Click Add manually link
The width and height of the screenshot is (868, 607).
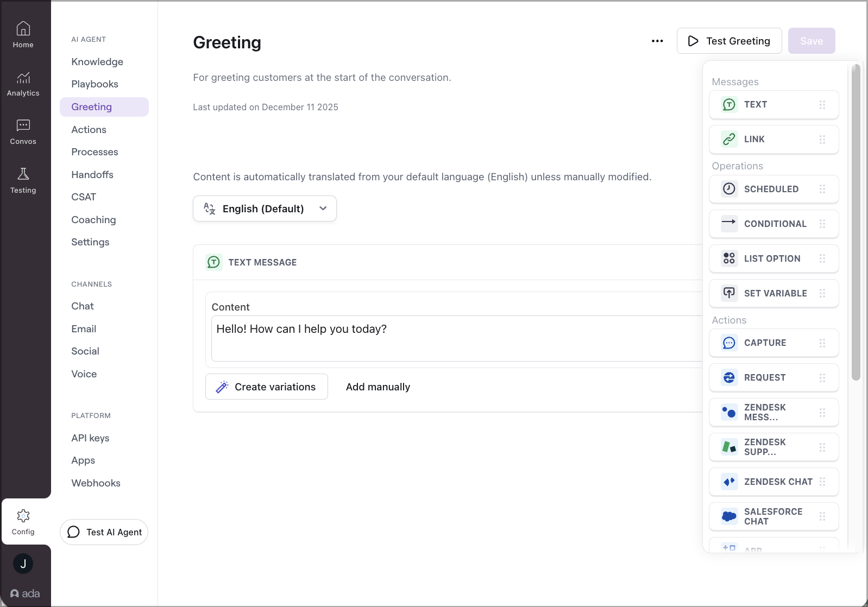click(378, 387)
